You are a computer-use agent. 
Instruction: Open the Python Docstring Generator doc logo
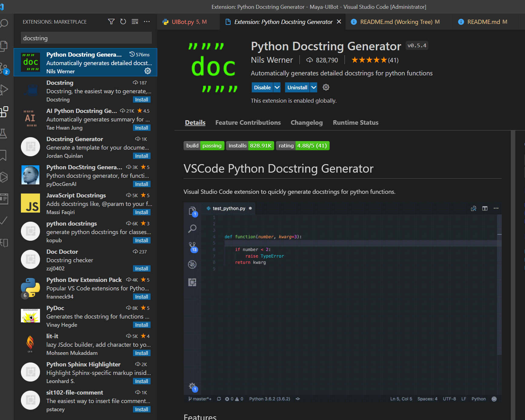[x=213, y=67]
